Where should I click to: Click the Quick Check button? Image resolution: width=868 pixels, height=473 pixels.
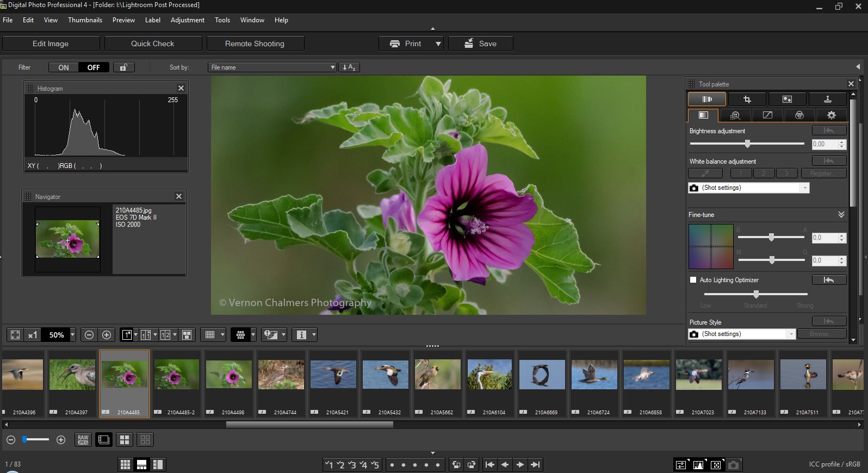(x=152, y=43)
